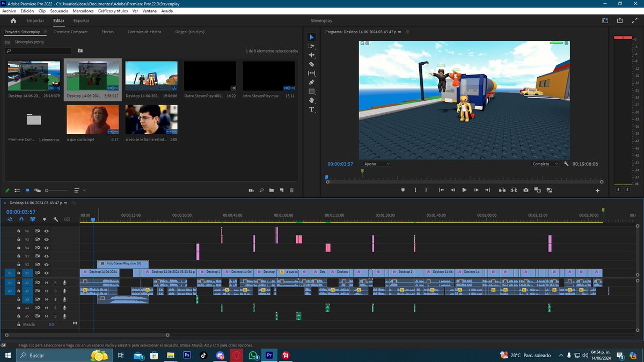Image resolution: width=644 pixels, height=362 pixels.
Task: Add marker in Program monitor
Action: pyautogui.click(x=403, y=190)
